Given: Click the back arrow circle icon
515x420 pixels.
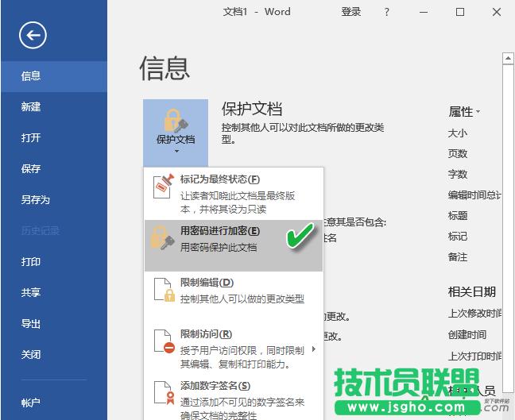Looking at the screenshot, I should pyautogui.click(x=33, y=34).
